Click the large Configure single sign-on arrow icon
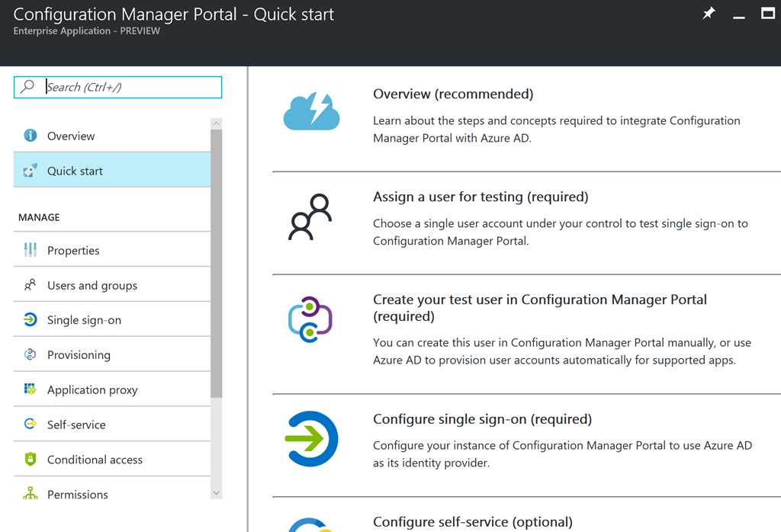This screenshot has height=532, width=781. coord(312,439)
